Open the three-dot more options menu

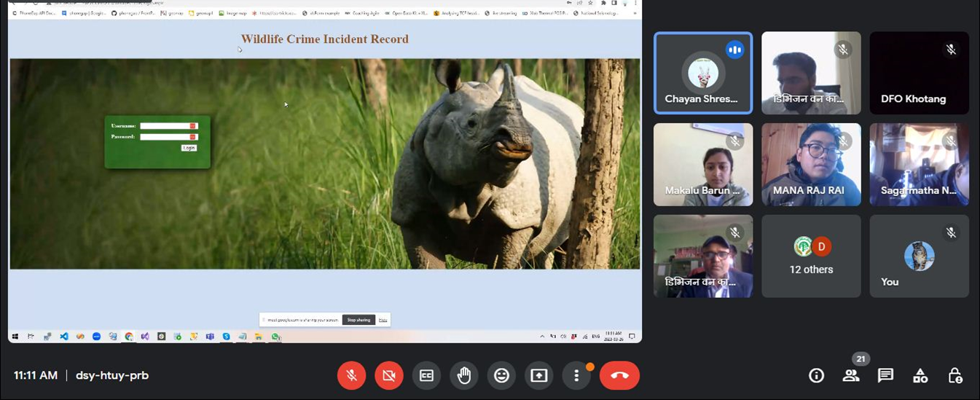tap(576, 375)
